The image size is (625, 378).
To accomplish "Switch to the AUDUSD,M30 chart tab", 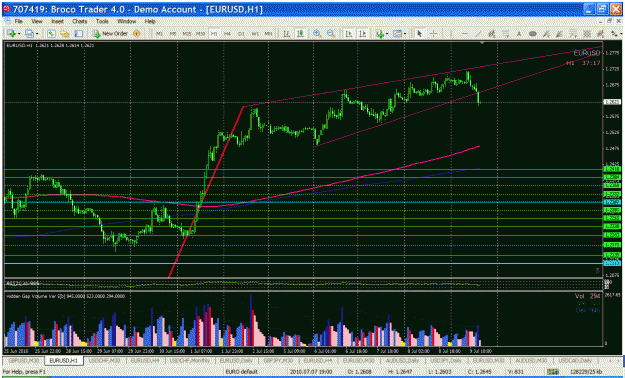I will pyautogui.click(x=530, y=360).
